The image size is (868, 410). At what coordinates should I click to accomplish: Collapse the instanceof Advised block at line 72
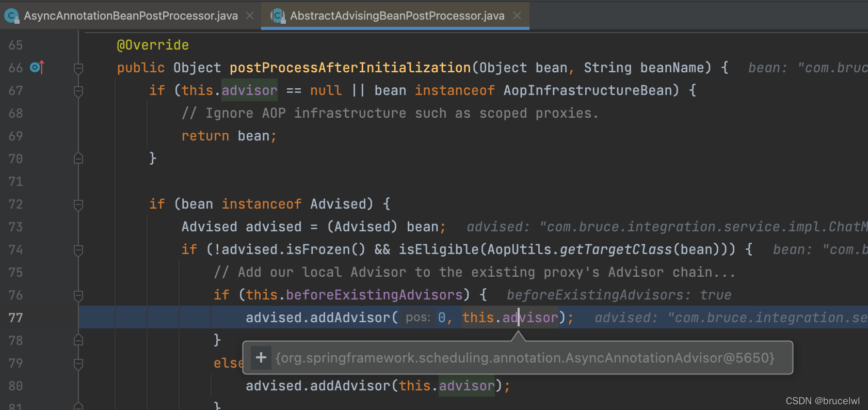78,204
